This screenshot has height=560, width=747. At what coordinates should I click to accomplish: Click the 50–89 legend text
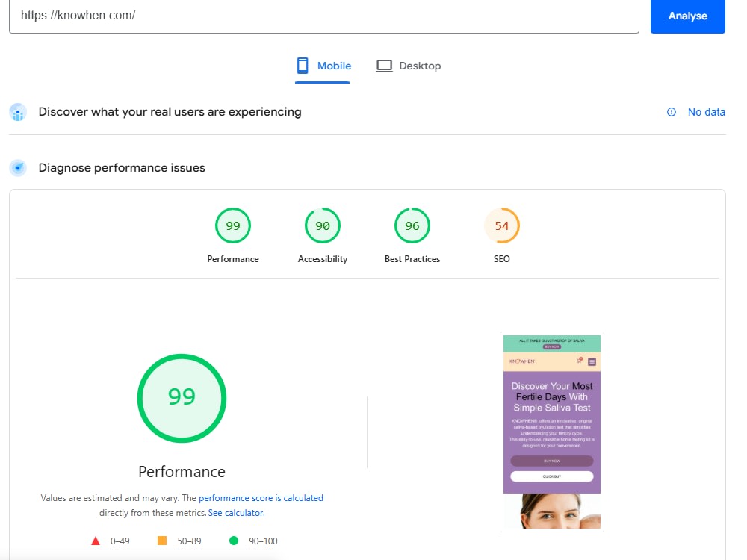[189, 541]
